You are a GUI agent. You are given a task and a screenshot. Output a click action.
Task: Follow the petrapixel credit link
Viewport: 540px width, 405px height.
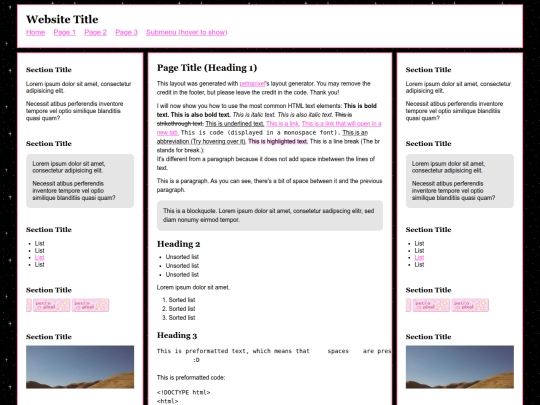pyautogui.click(x=252, y=84)
